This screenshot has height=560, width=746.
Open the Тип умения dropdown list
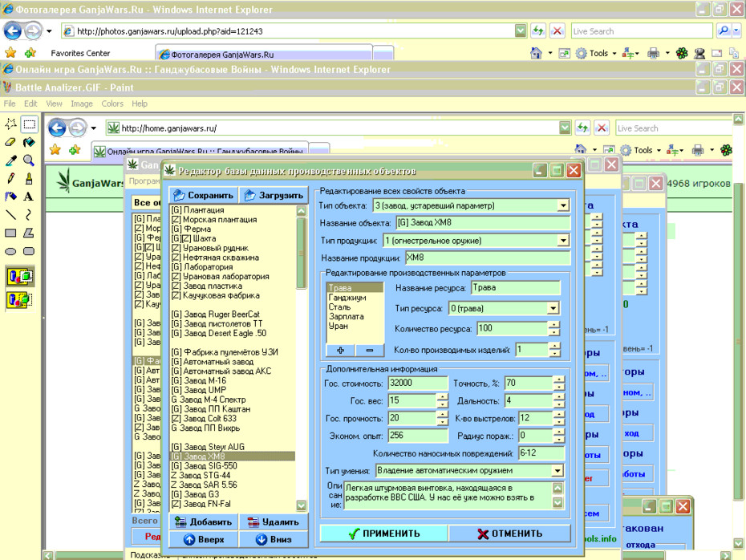(x=557, y=471)
